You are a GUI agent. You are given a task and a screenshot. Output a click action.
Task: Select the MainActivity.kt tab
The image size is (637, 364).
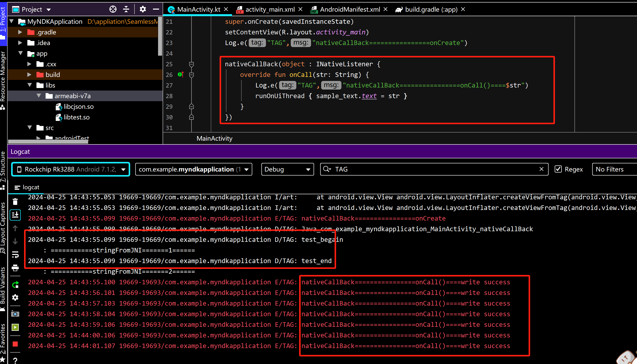[x=196, y=9]
